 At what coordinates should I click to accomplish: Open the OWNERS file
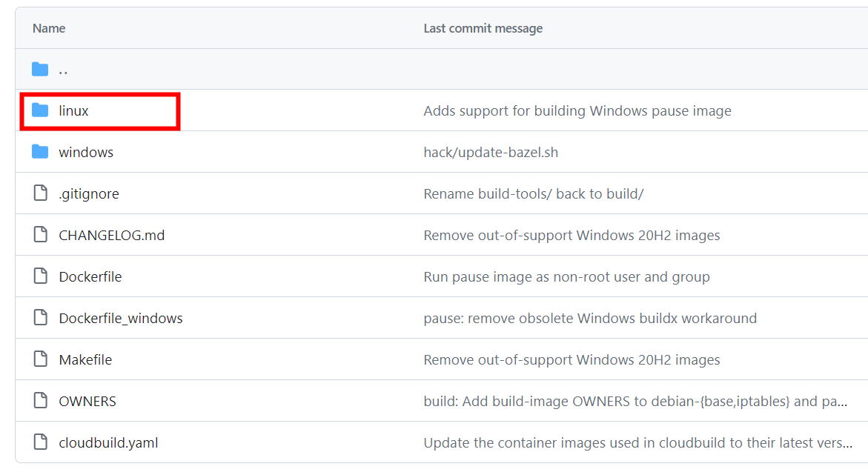click(87, 402)
